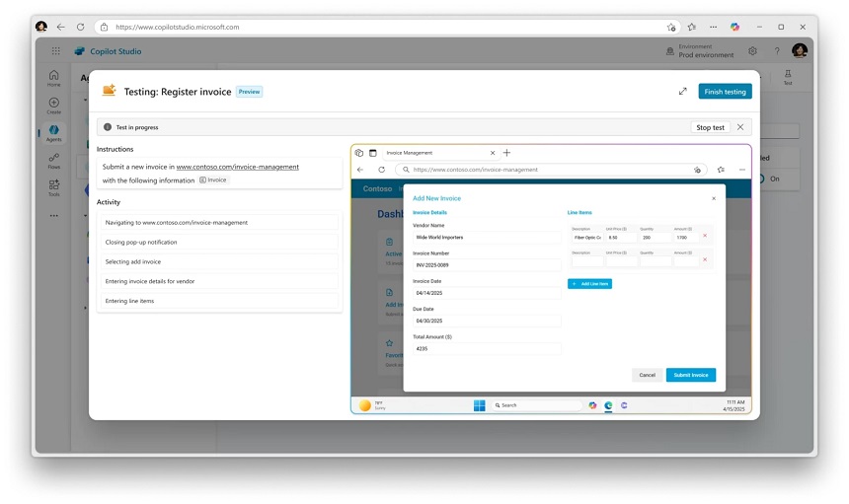Open Copilot Studio settings gear

point(752,51)
